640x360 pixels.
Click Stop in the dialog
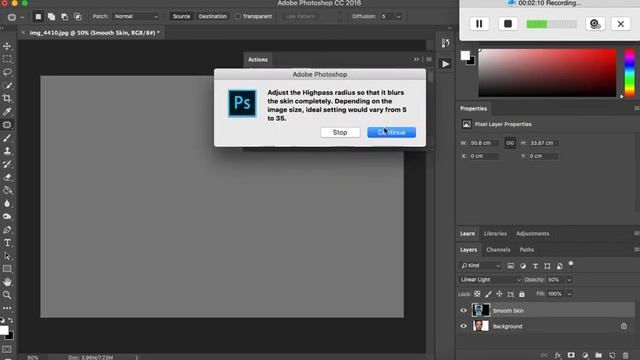(x=340, y=132)
